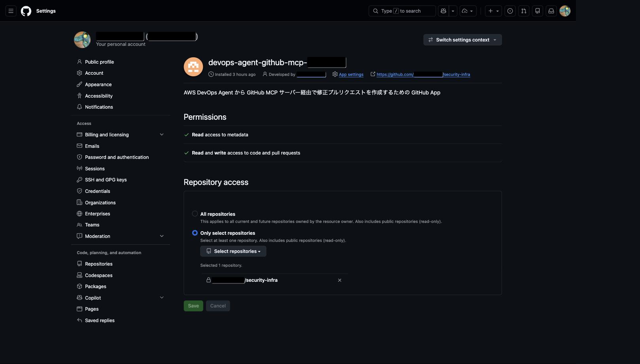Click the paintbrush icon for Appearance
Screen dimensions: 640x364
click(80, 85)
